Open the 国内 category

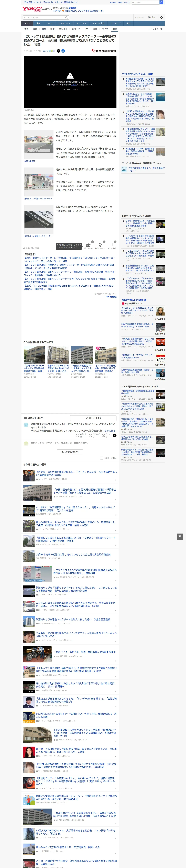(x=35, y=29)
